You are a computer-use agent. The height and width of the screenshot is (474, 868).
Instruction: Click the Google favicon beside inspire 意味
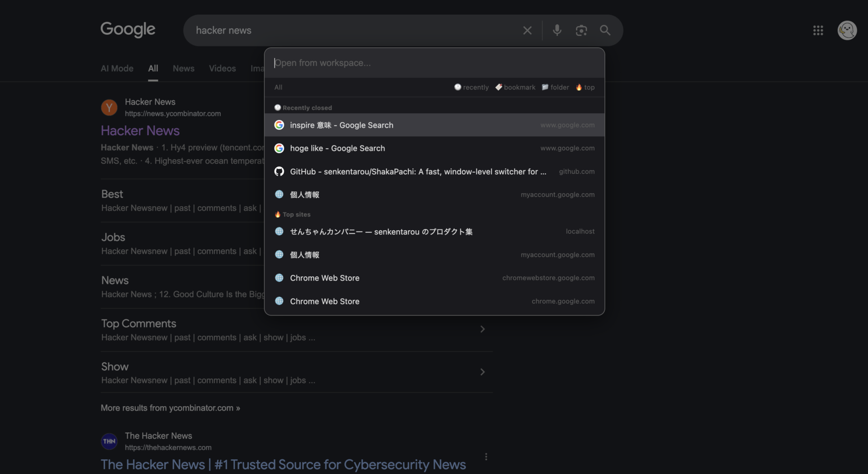click(279, 125)
